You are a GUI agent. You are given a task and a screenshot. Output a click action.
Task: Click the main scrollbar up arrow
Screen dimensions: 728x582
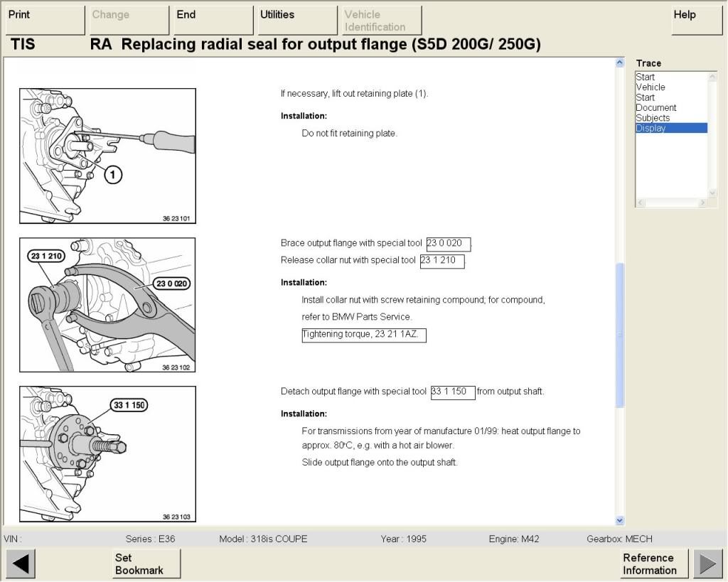click(619, 62)
